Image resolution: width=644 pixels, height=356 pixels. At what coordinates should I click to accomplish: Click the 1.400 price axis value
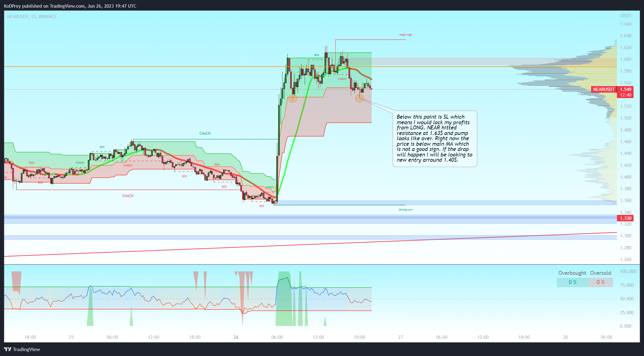point(626,177)
